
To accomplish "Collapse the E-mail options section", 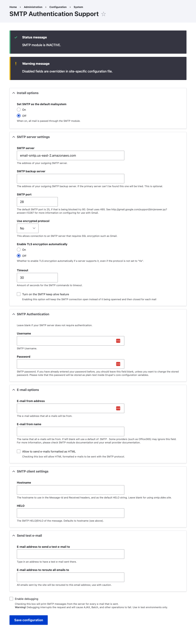I will (x=28, y=390).
